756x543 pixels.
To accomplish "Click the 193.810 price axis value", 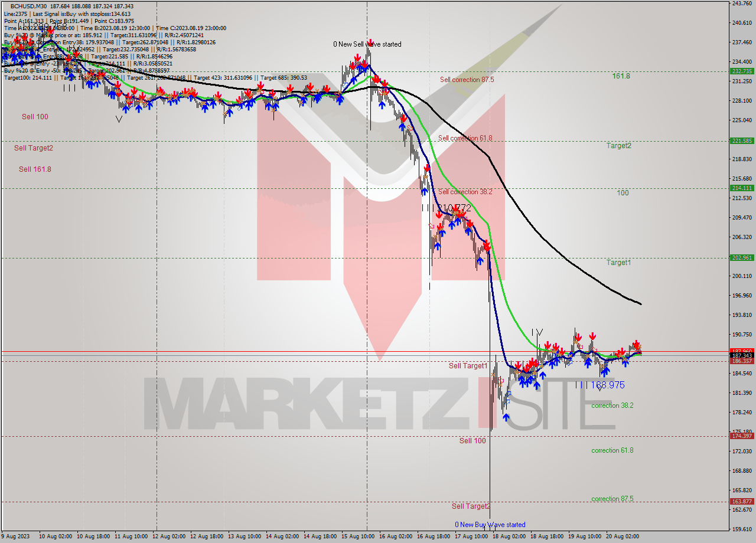I will click(742, 315).
